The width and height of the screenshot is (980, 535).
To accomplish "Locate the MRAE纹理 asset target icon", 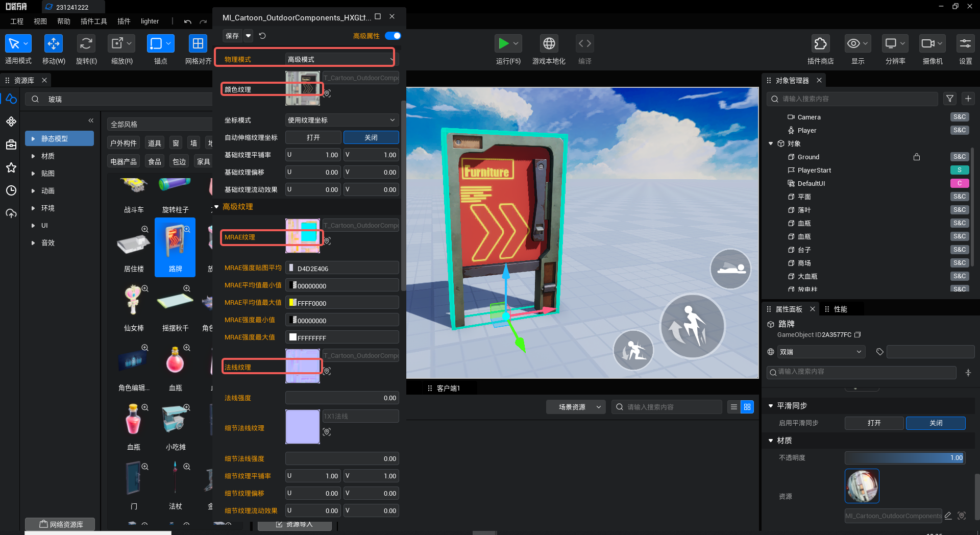I will click(x=327, y=241).
